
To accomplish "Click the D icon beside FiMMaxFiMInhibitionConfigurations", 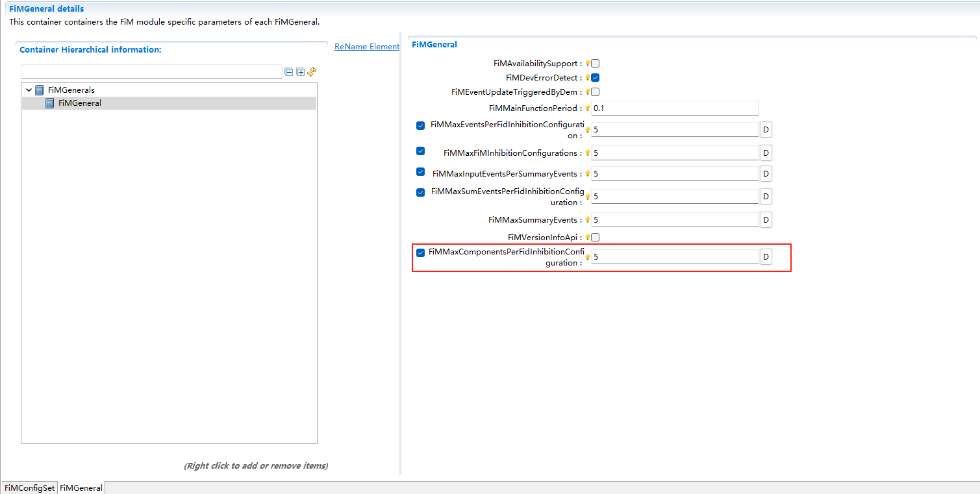I will pos(765,153).
